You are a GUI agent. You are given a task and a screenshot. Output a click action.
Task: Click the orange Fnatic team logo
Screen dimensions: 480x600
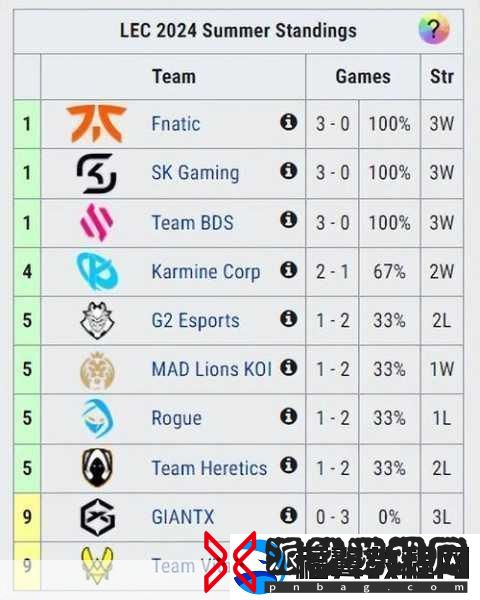pyautogui.click(x=96, y=124)
